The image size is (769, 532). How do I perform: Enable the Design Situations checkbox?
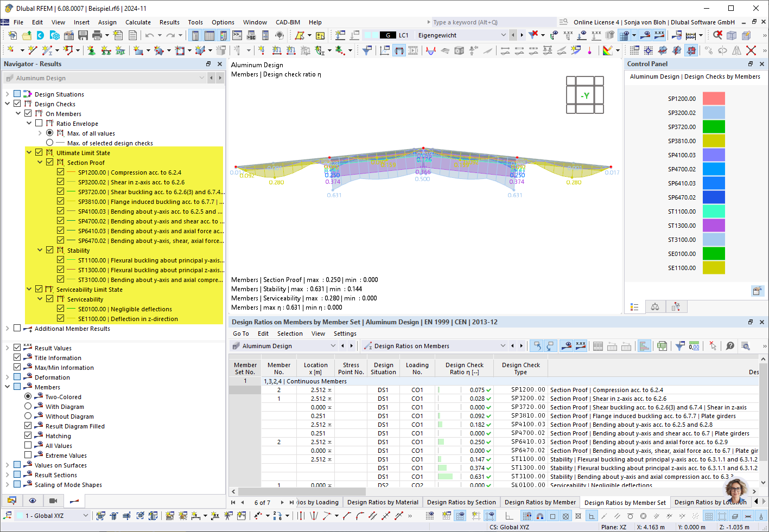pyautogui.click(x=17, y=94)
